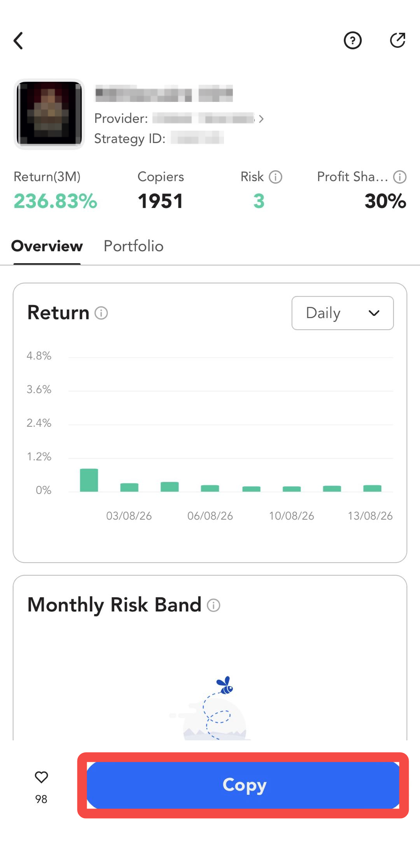The width and height of the screenshot is (420, 868).
Task: Tap the share icon at top right
Action: point(397,40)
